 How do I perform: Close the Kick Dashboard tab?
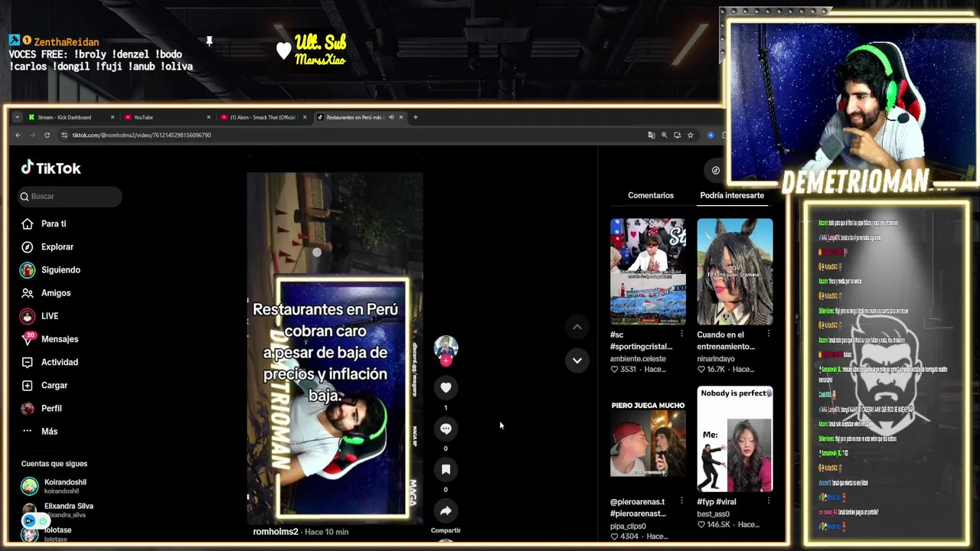click(x=113, y=117)
